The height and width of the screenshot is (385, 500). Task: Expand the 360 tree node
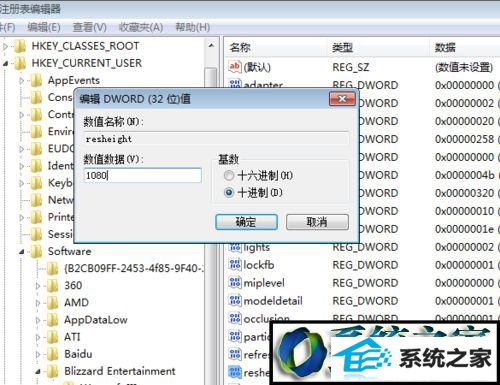(38, 286)
